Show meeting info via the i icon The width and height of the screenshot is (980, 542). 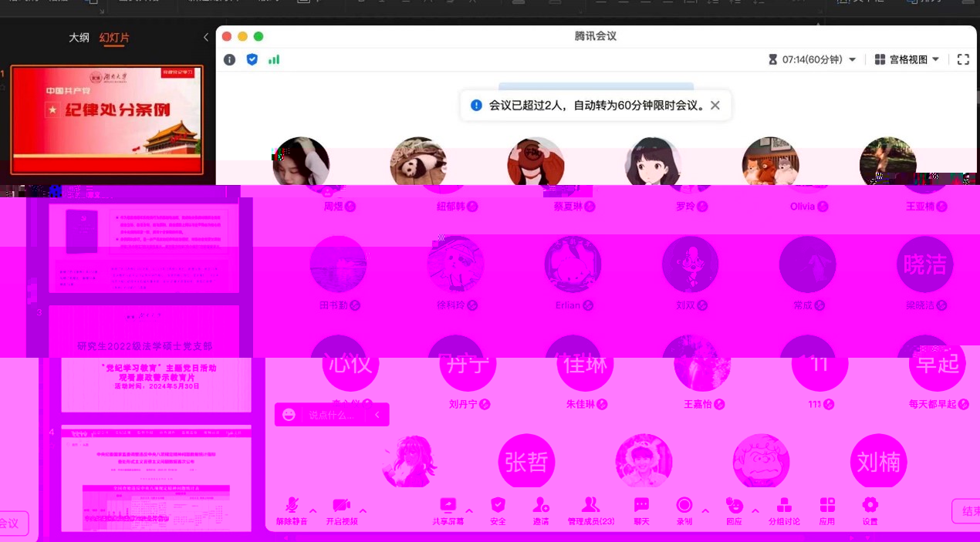pyautogui.click(x=229, y=59)
